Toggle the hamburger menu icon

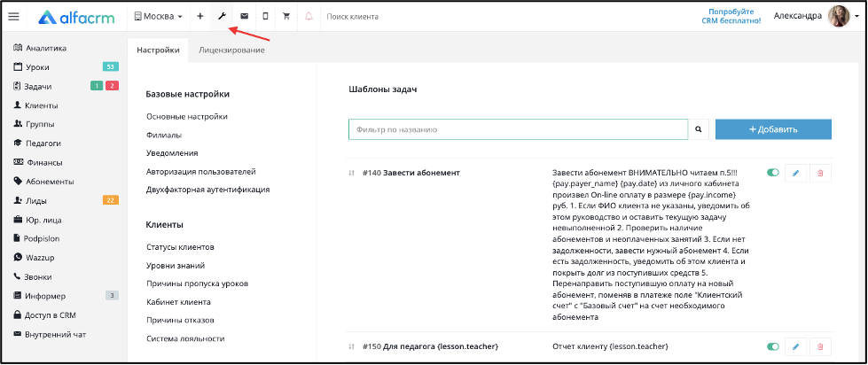[13, 17]
